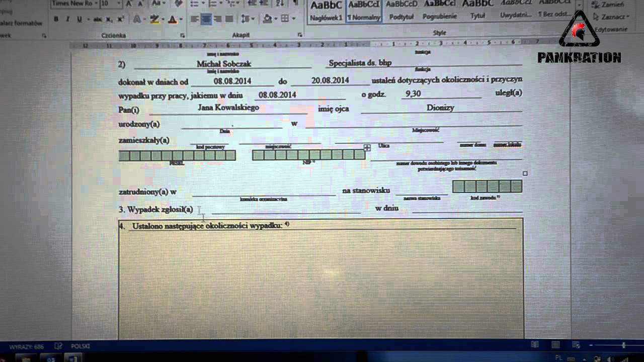This screenshot has width=644, height=362.
Task: Justify paragraph text
Action: coord(229,19)
